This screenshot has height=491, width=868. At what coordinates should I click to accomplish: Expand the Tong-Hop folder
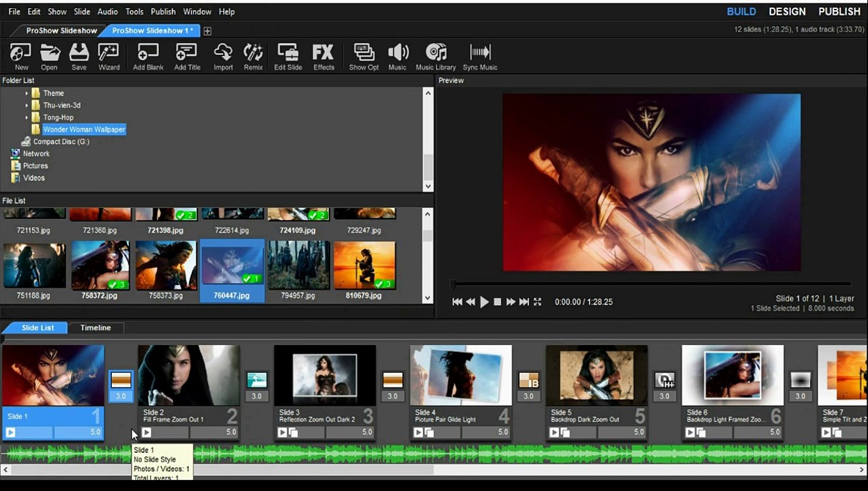point(27,117)
